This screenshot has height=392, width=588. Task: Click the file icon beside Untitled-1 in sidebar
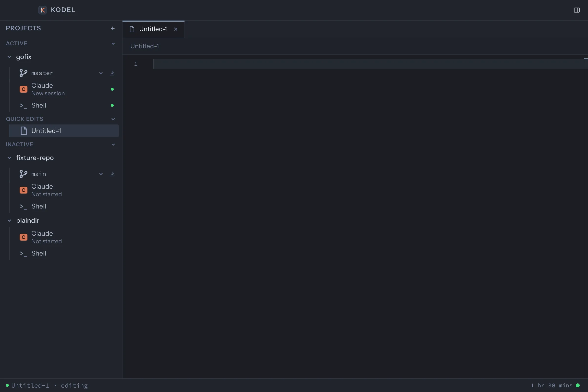[x=24, y=131]
